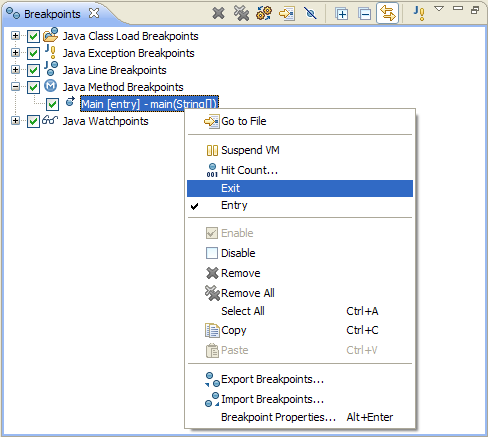Uncheck Java Class Load Breakpoints checkbox
This screenshot has width=488, height=437.
(x=33, y=36)
